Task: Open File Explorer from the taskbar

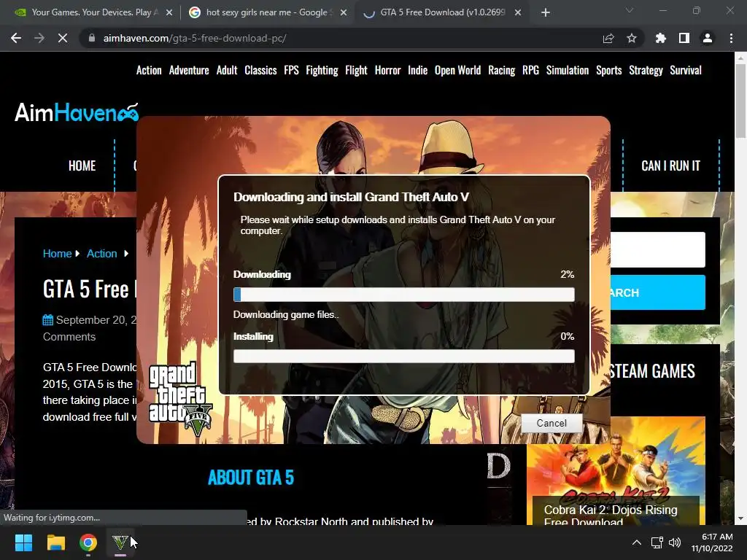Action: [x=55, y=542]
